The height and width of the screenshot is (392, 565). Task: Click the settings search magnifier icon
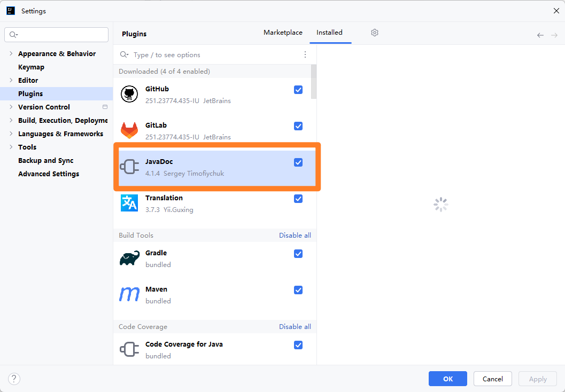coord(13,35)
